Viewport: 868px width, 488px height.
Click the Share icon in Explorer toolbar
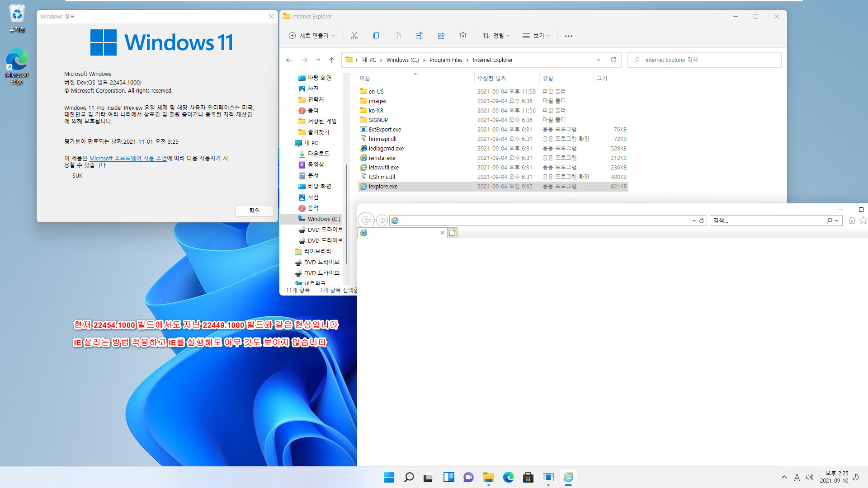click(441, 36)
